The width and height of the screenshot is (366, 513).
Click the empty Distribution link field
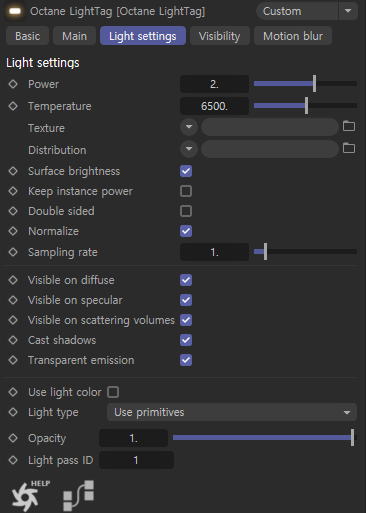tap(270, 148)
